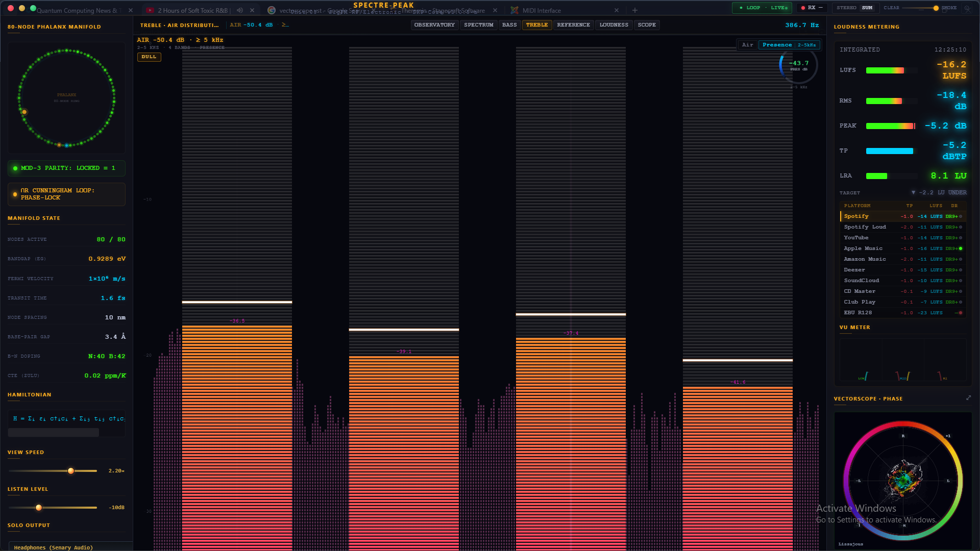The image size is (980, 551).
Task: Click the VU meter display
Action: [902, 360]
